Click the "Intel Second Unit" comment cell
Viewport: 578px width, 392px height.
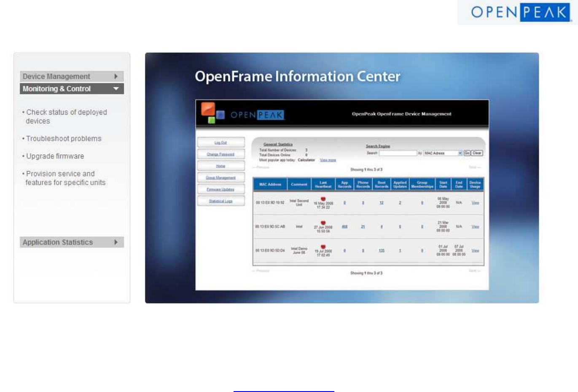point(299,203)
